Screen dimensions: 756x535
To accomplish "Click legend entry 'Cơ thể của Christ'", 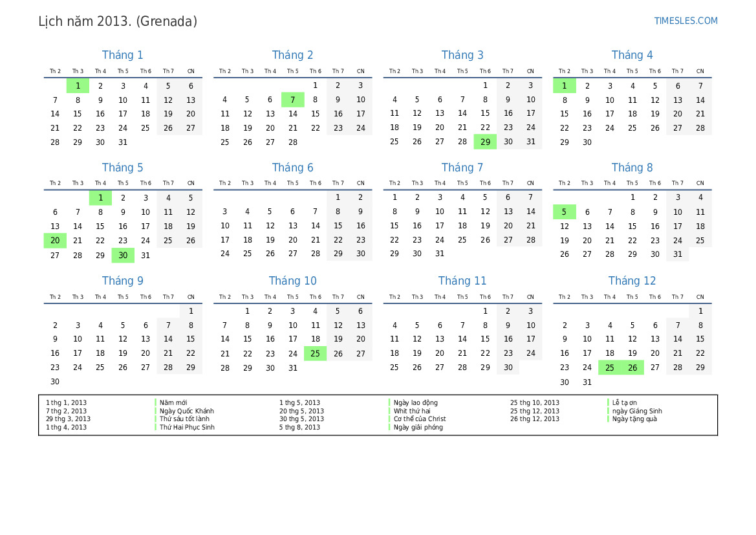I will click(420, 419).
